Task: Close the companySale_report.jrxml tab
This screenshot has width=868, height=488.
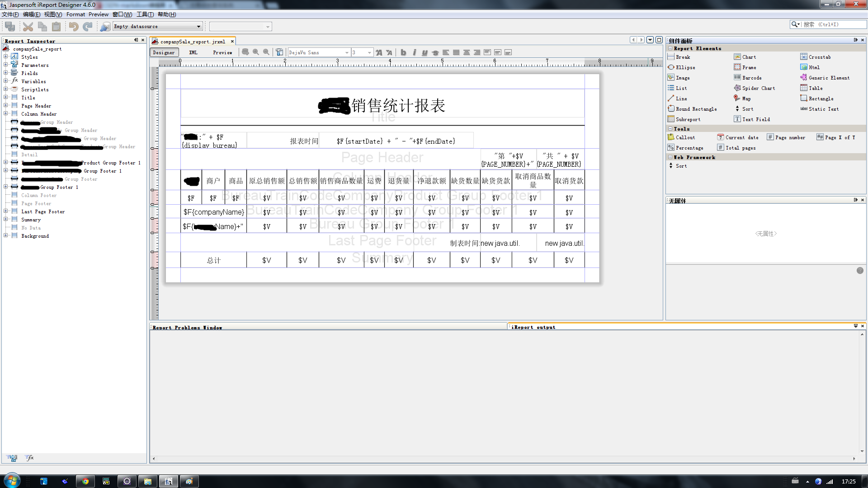Action: [232, 42]
